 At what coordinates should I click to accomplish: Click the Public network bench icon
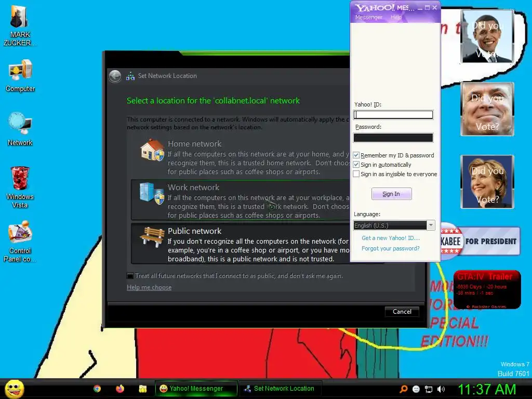pos(152,236)
